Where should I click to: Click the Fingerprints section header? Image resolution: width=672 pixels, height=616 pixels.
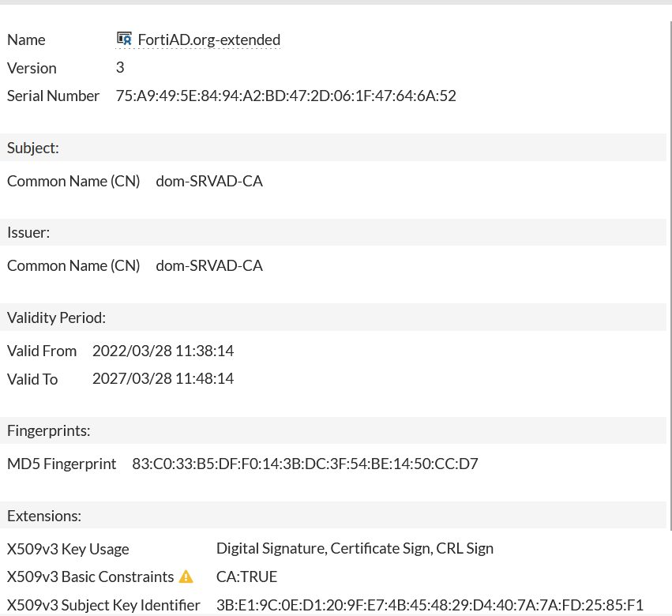[49, 430]
